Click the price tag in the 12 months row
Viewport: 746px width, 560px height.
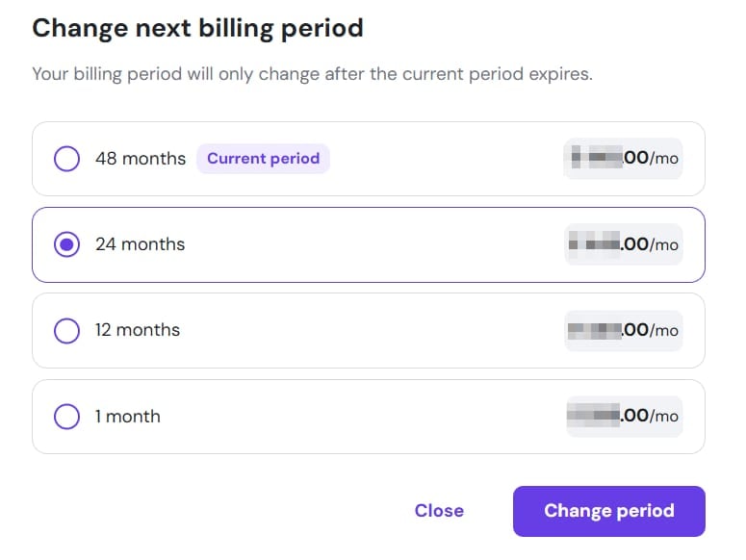coord(624,331)
